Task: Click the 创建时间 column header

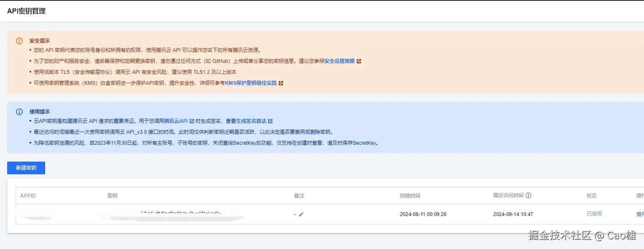Action: click(x=410, y=196)
